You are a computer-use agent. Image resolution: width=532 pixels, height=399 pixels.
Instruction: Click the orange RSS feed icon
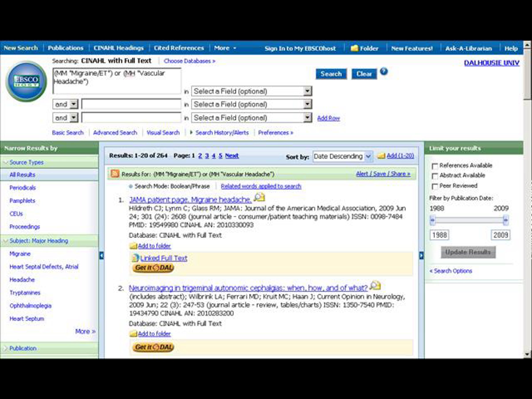coord(115,174)
